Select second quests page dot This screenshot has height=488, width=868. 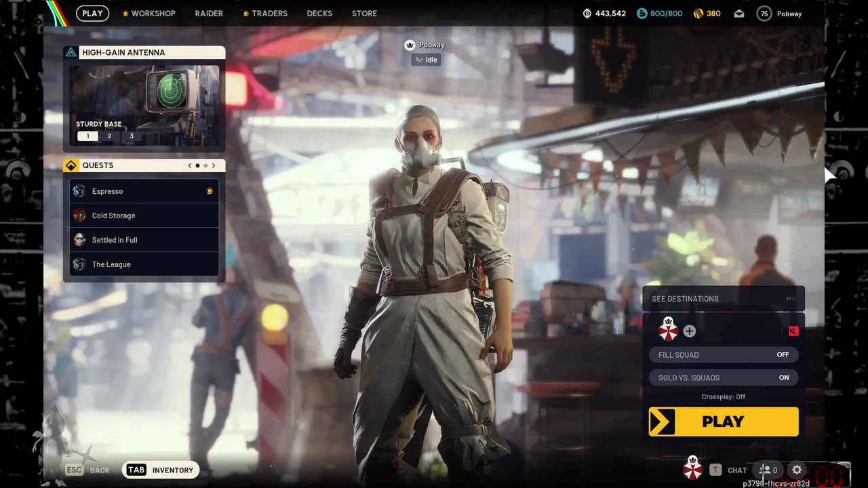point(205,165)
